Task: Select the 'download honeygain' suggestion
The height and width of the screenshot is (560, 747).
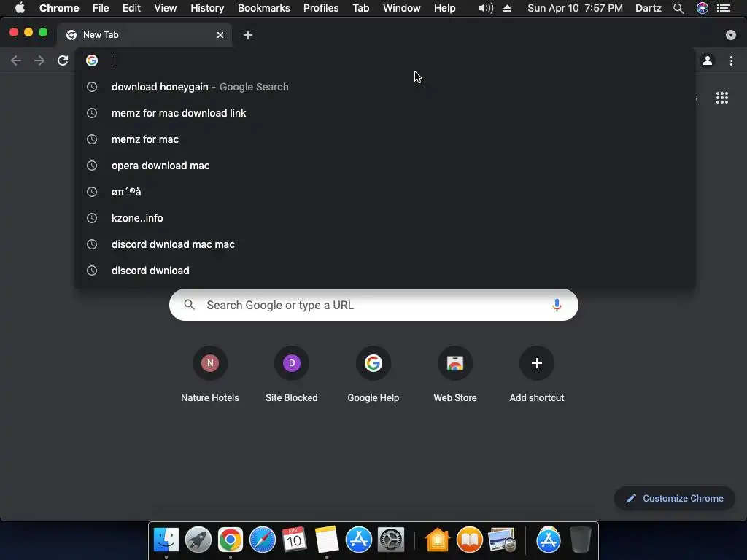Action: click(385, 87)
